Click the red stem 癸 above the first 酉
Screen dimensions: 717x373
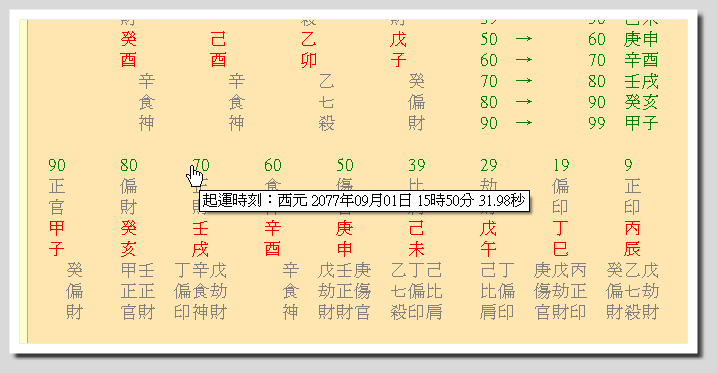pos(128,39)
